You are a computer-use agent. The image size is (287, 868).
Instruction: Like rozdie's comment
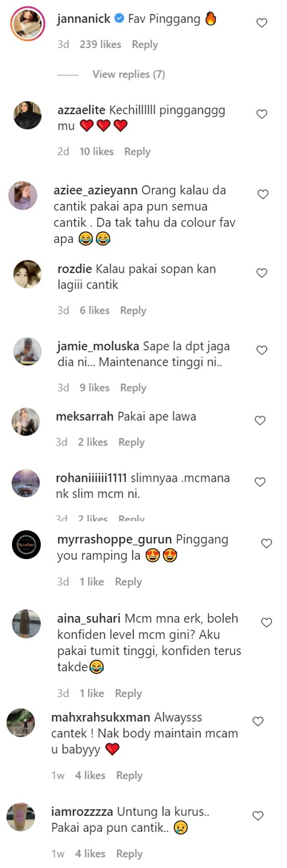click(x=261, y=273)
